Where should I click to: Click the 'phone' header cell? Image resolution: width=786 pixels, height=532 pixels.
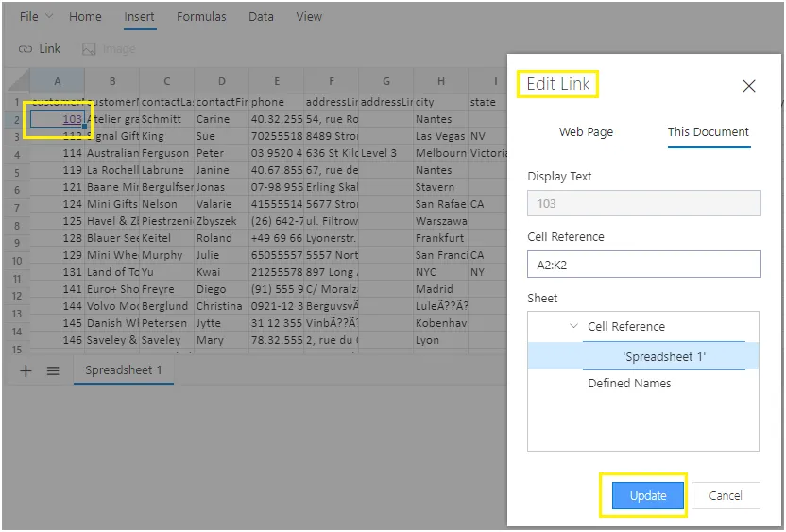click(x=276, y=102)
